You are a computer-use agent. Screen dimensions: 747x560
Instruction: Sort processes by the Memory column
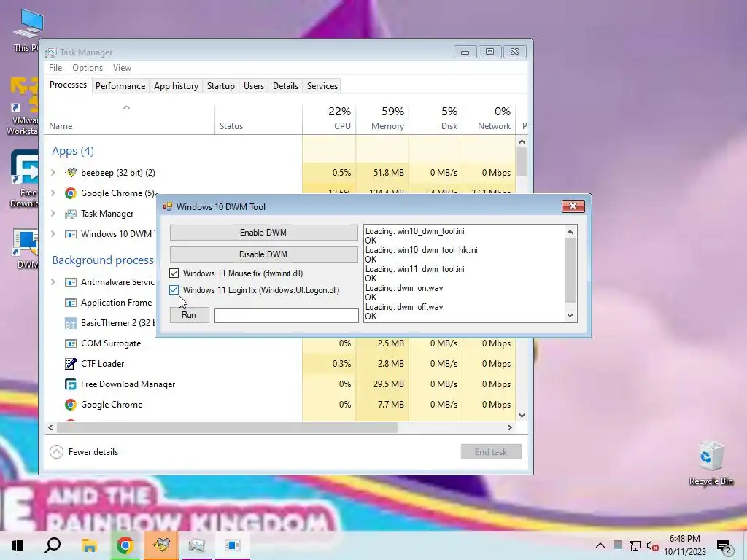pos(382,118)
